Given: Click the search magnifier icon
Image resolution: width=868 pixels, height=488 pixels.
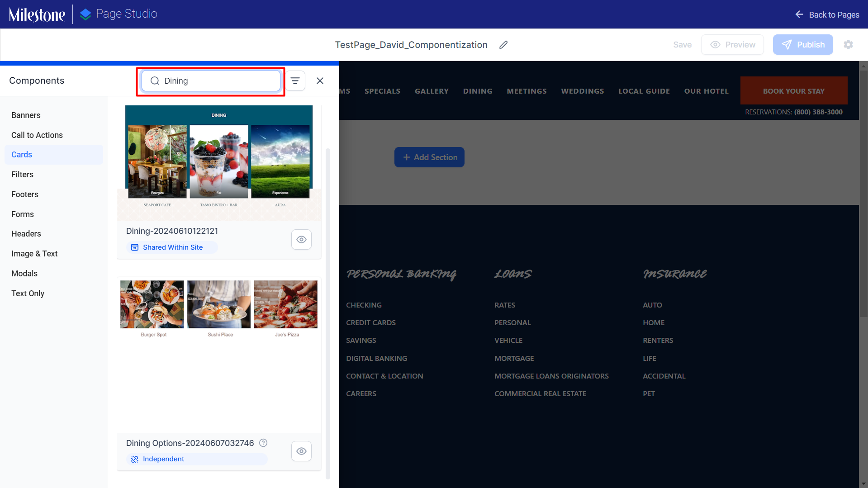Looking at the screenshot, I should point(155,81).
